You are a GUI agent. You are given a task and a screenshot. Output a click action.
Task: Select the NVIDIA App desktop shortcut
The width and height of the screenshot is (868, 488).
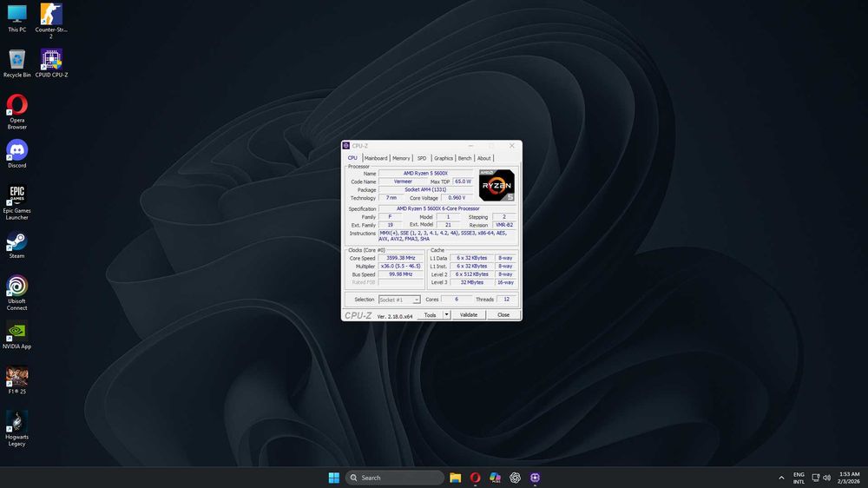tap(16, 335)
